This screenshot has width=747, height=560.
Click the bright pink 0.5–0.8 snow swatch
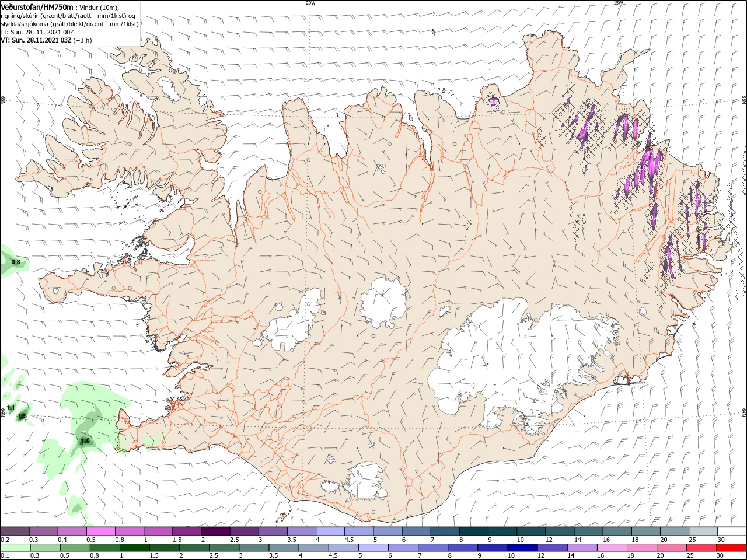pos(101,531)
